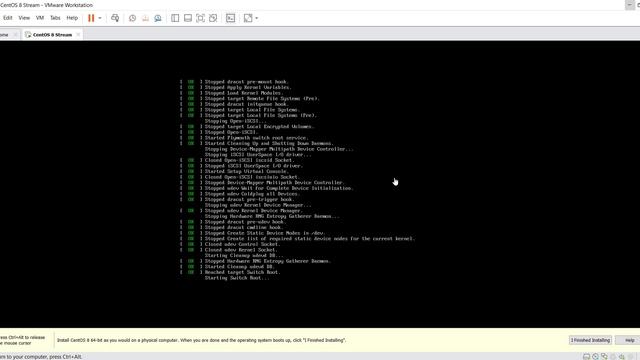Open the View menu
This screenshot has height=360, width=640.
pyautogui.click(x=24, y=18)
